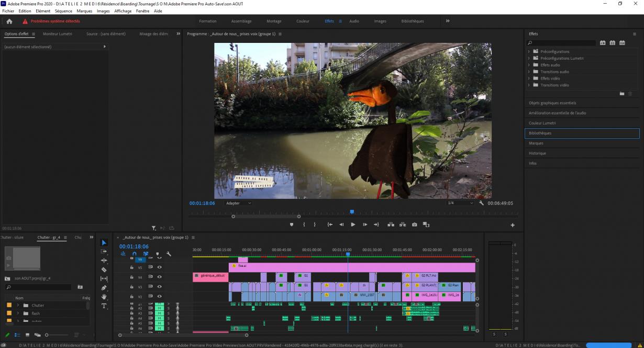Screen dimensions: 644x348
Task: Expand the Transitions audio folder
Action: (529, 72)
